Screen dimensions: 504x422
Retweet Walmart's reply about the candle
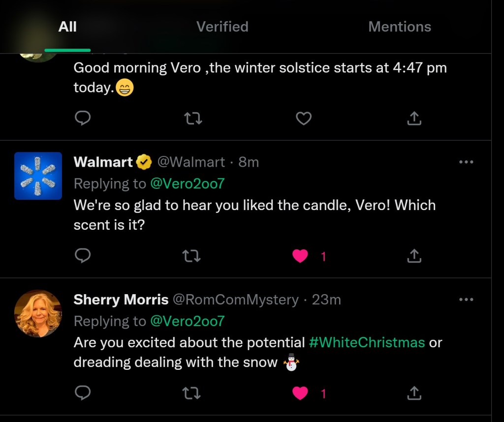[x=192, y=256]
